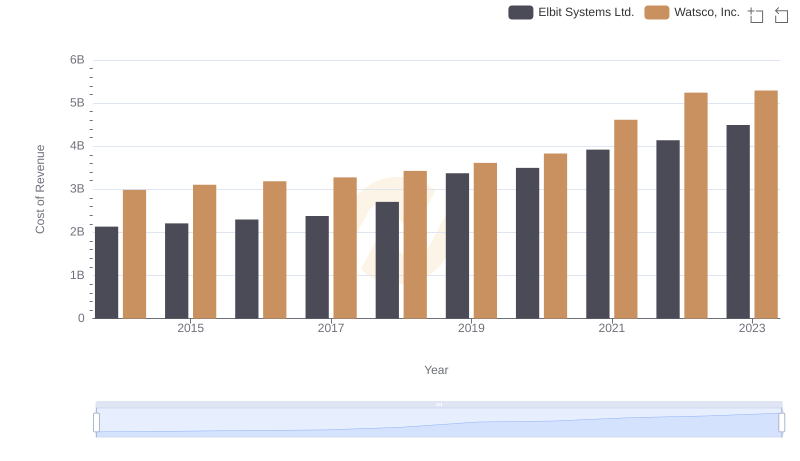Select the 2022 Elbit Systems dark bar
The height and width of the screenshot is (461, 800).
(x=668, y=229)
